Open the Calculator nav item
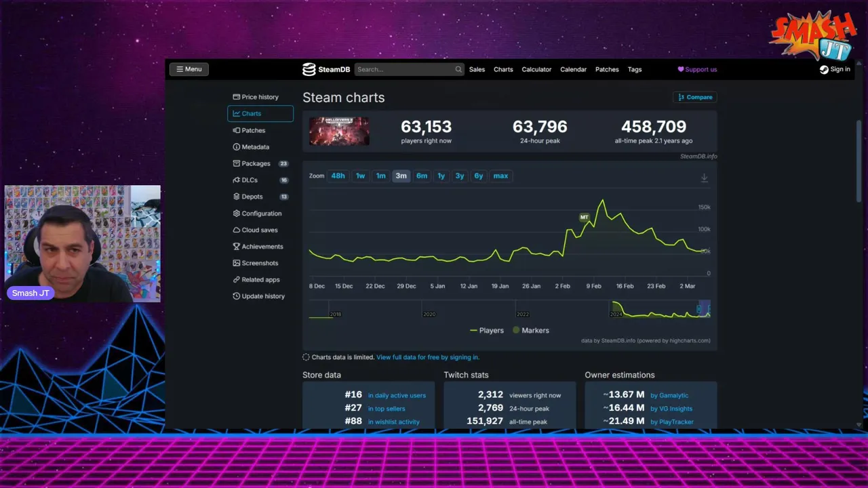 coord(536,69)
